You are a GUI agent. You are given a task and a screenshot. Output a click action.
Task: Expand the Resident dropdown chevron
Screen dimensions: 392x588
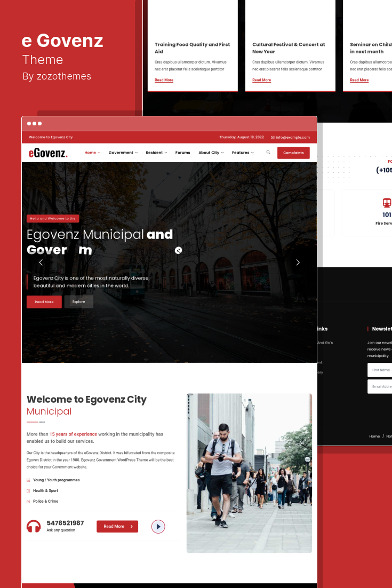[x=166, y=153]
